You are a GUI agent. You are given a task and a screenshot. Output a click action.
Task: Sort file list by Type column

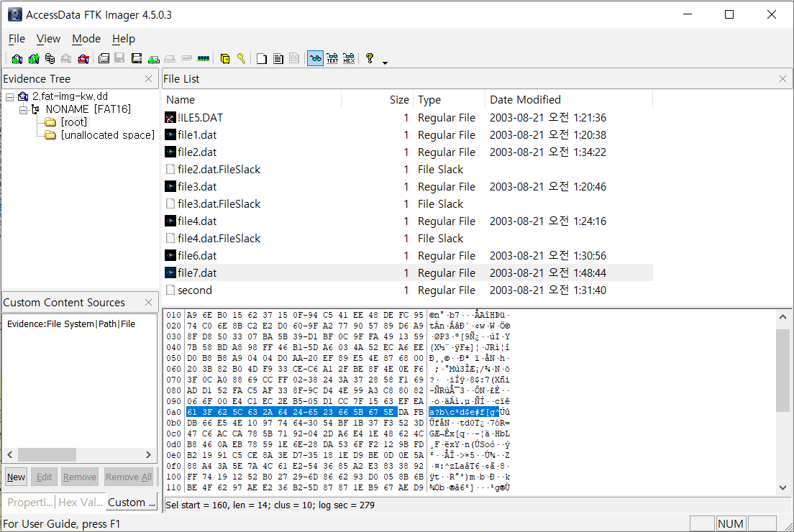(450, 100)
